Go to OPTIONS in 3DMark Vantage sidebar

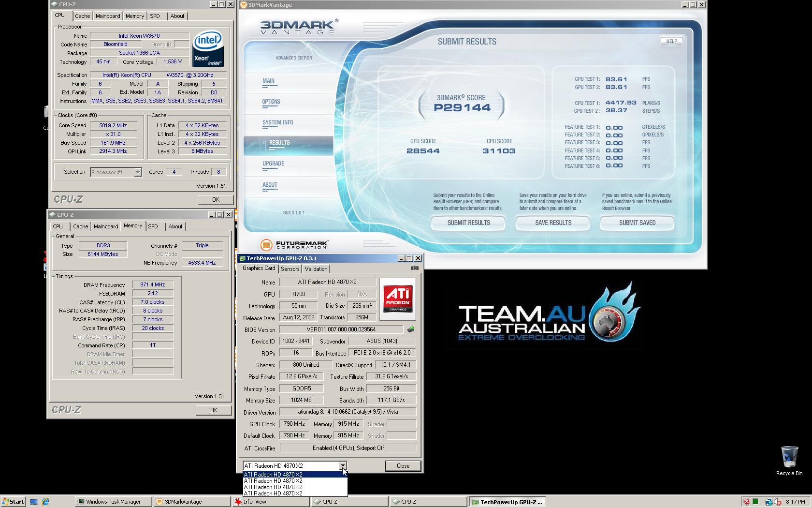pyautogui.click(x=271, y=102)
